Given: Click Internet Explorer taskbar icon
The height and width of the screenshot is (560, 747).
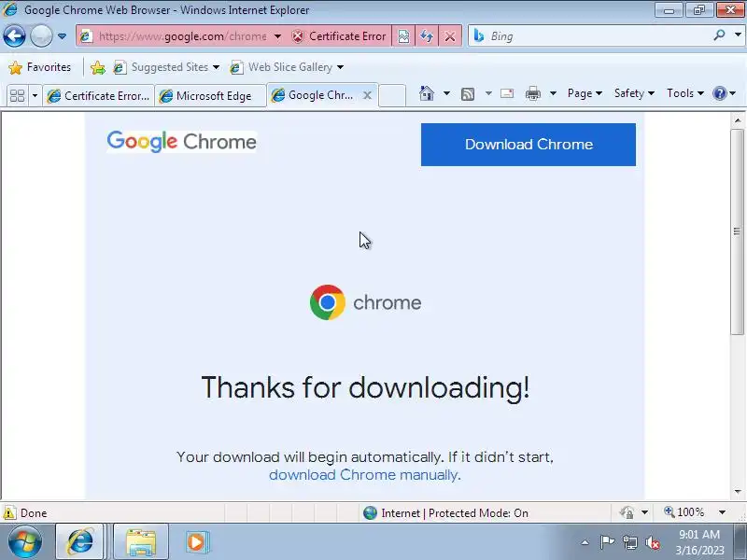Looking at the screenshot, I should point(79,542).
